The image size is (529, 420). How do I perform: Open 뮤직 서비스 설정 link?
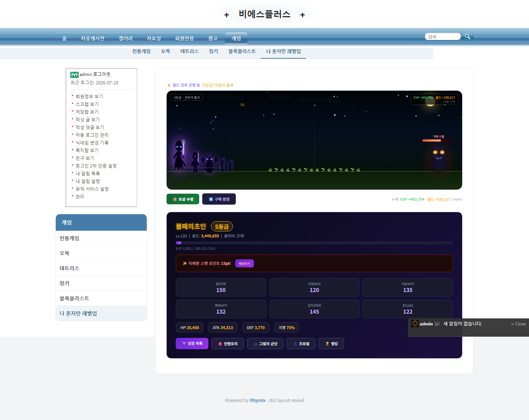[92, 189]
